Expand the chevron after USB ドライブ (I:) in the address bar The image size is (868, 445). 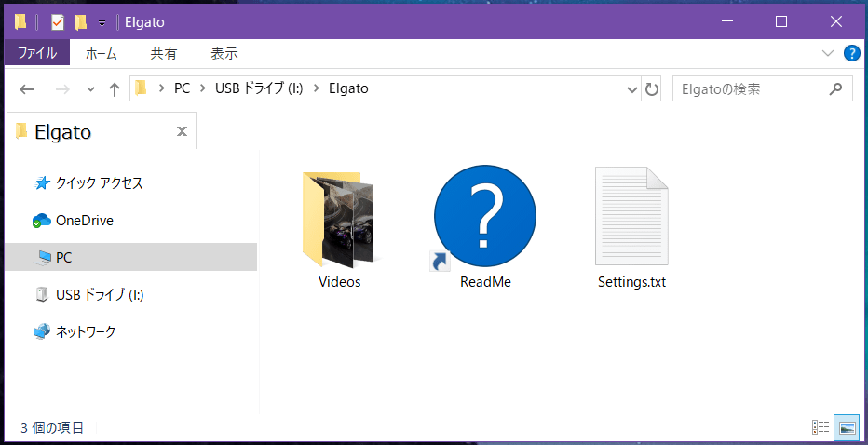pyautogui.click(x=316, y=88)
